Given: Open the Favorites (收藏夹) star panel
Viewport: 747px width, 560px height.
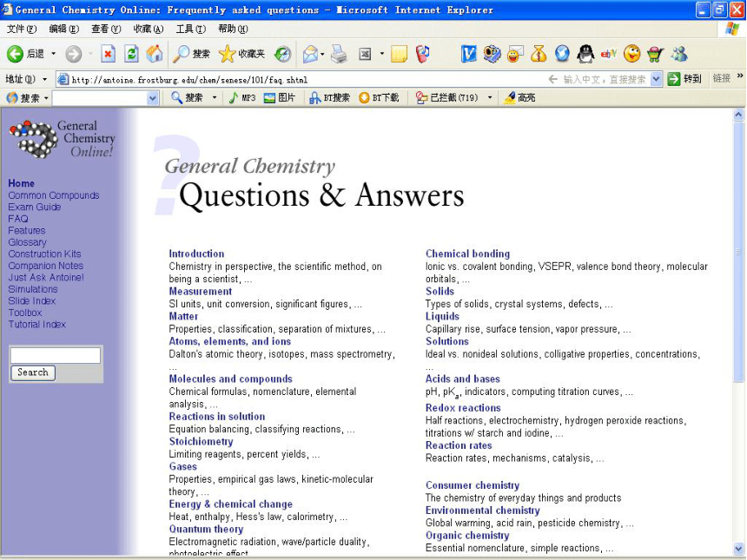Looking at the screenshot, I should (241, 54).
